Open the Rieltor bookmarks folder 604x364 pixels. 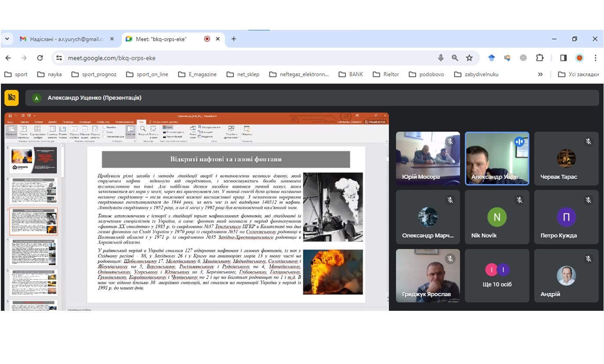(x=386, y=74)
